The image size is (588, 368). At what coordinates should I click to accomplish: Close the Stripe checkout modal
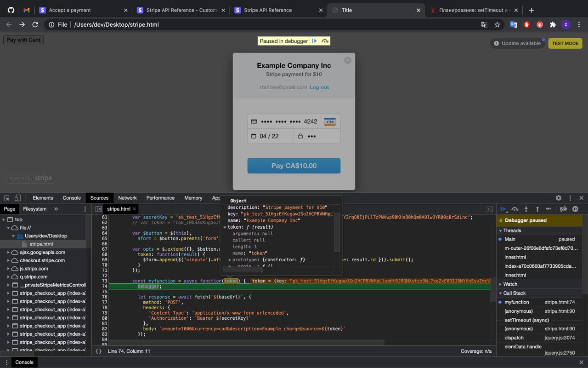click(x=348, y=60)
